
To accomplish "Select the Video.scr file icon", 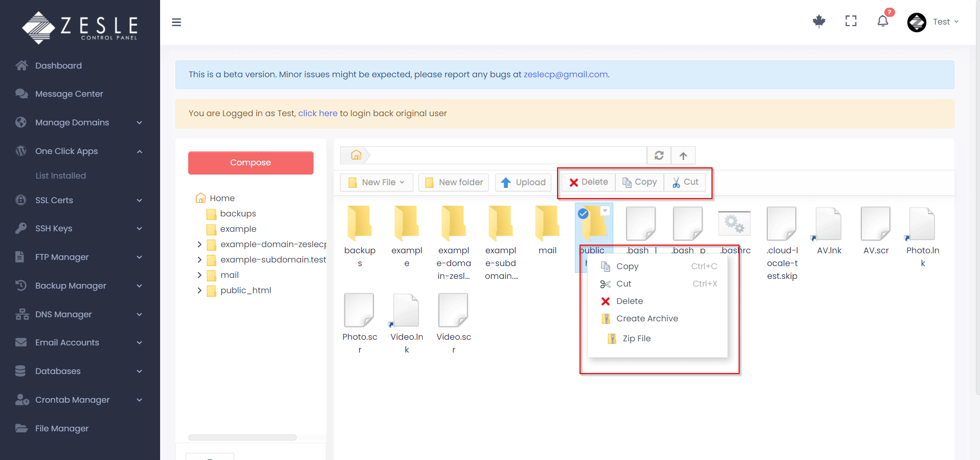I will pyautogui.click(x=454, y=310).
